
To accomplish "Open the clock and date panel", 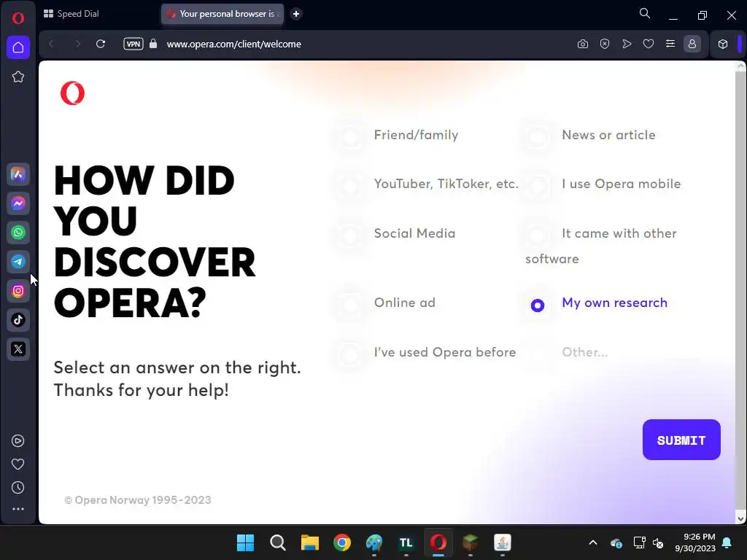I will point(695,542).
